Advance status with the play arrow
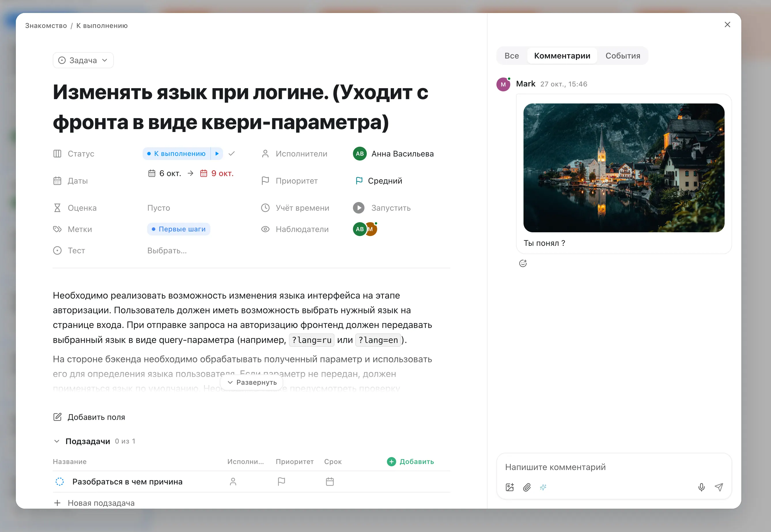The width and height of the screenshot is (771, 532). 217,154
